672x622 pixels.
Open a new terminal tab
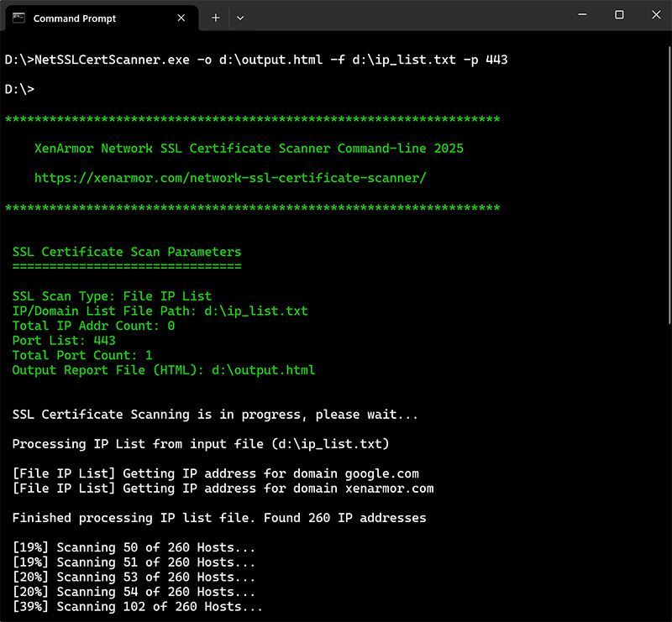[216, 18]
